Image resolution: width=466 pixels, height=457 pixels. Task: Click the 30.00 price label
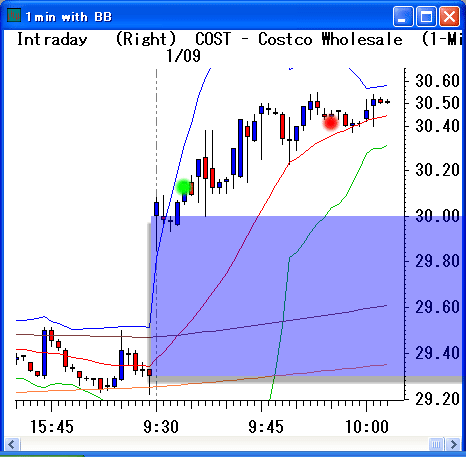(x=437, y=216)
